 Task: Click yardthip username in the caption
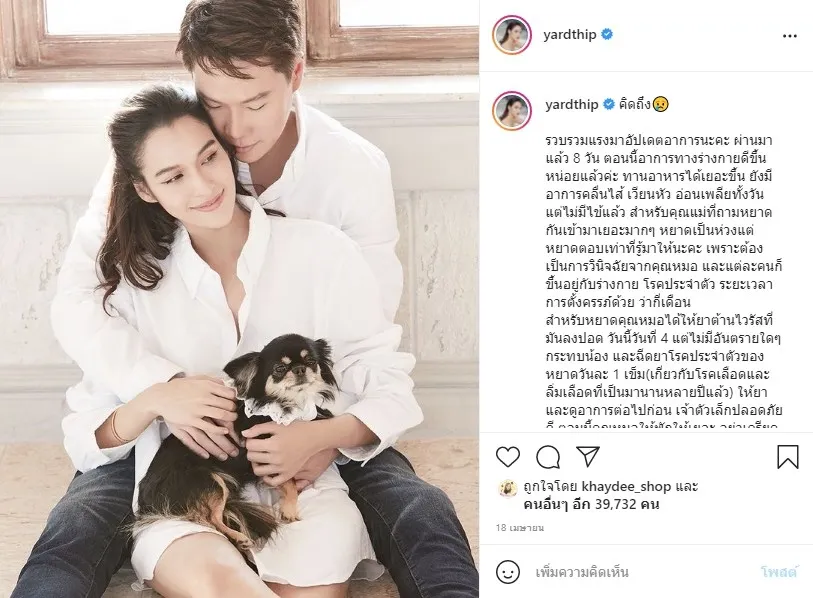571,104
